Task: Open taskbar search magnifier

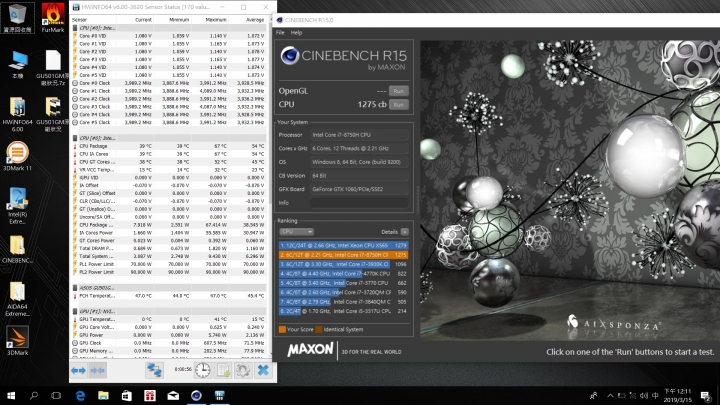Action: [34, 395]
